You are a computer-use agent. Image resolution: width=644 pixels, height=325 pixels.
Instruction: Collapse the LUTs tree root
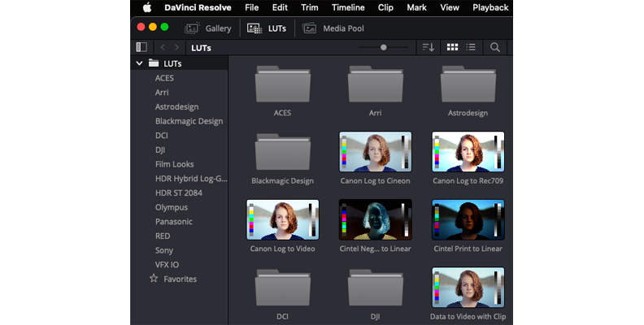pos(140,63)
